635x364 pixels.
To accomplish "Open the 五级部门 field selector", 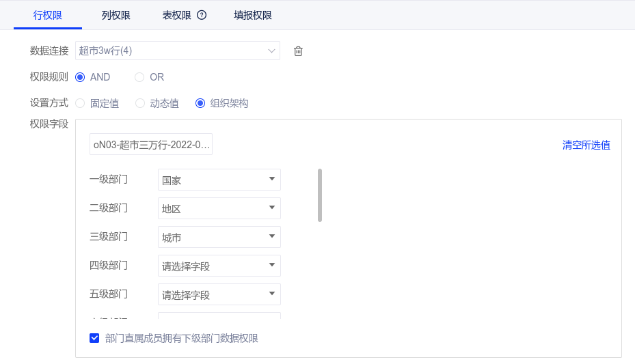I will pyautogui.click(x=219, y=295).
